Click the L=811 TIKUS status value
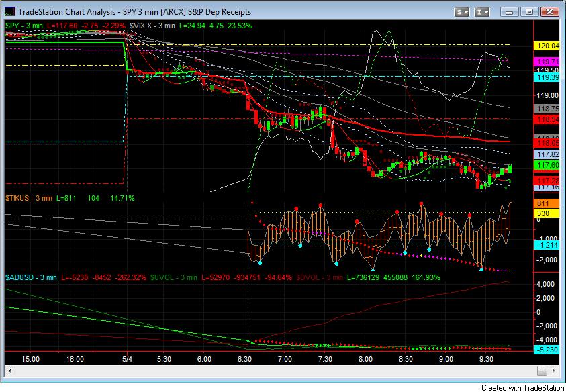Viewport: 566px width, 392px height. [66, 198]
